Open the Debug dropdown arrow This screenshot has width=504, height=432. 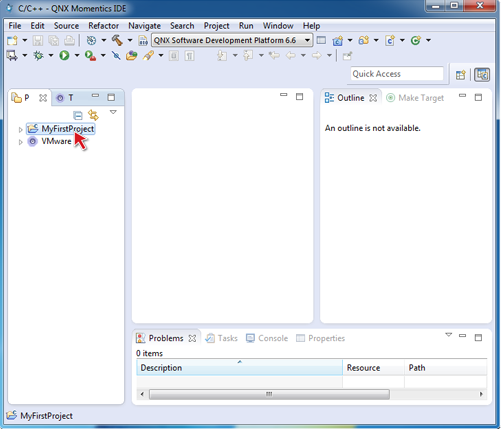click(x=51, y=55)
